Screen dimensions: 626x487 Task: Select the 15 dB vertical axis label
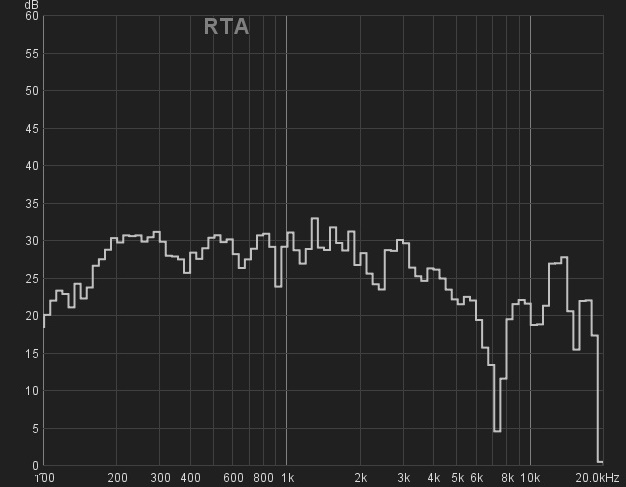32,354
